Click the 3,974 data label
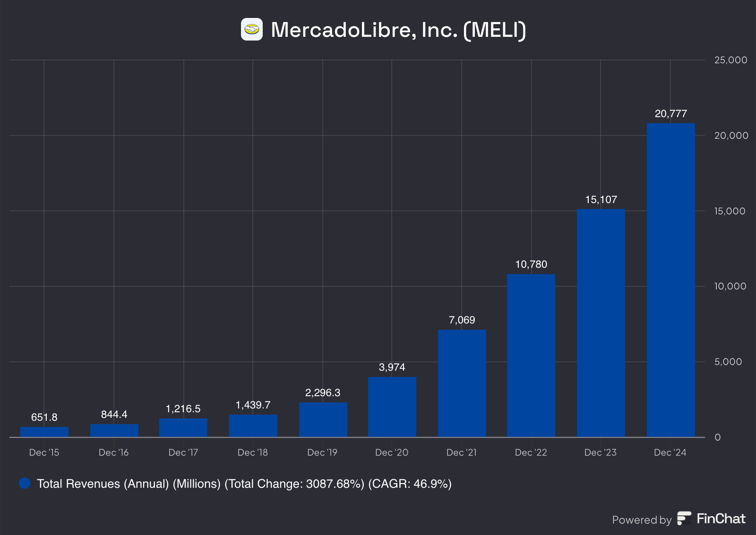Screen dimensions: 756x535 point(392,367)
